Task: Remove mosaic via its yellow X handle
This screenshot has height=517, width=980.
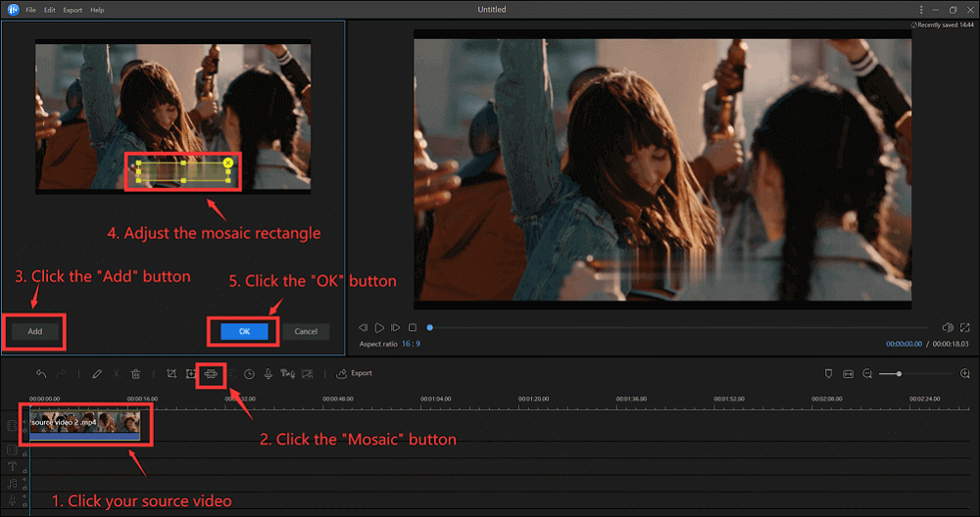Action: click(228, 163)
